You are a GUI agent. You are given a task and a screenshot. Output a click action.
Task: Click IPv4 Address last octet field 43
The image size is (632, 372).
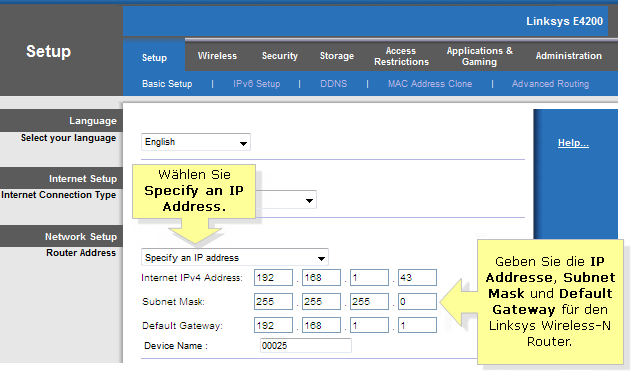point(417,278)
